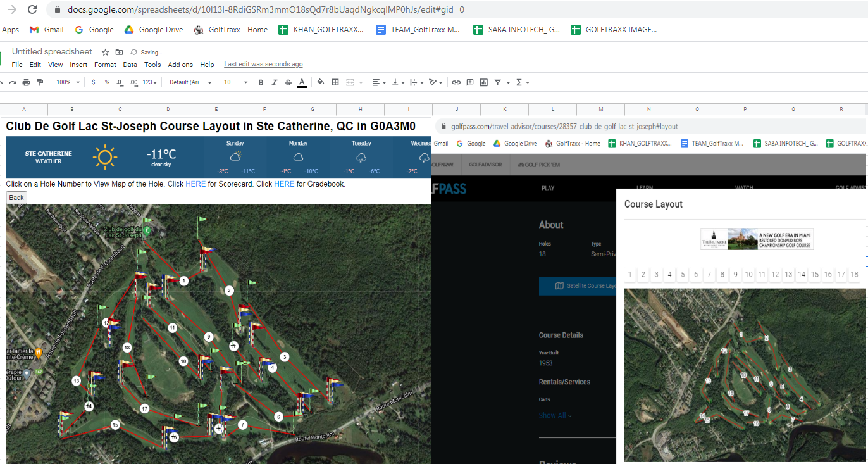This screenshot has height=464, width=868.
Task: Format as currency with dollar icon
Action: (94, 82)
